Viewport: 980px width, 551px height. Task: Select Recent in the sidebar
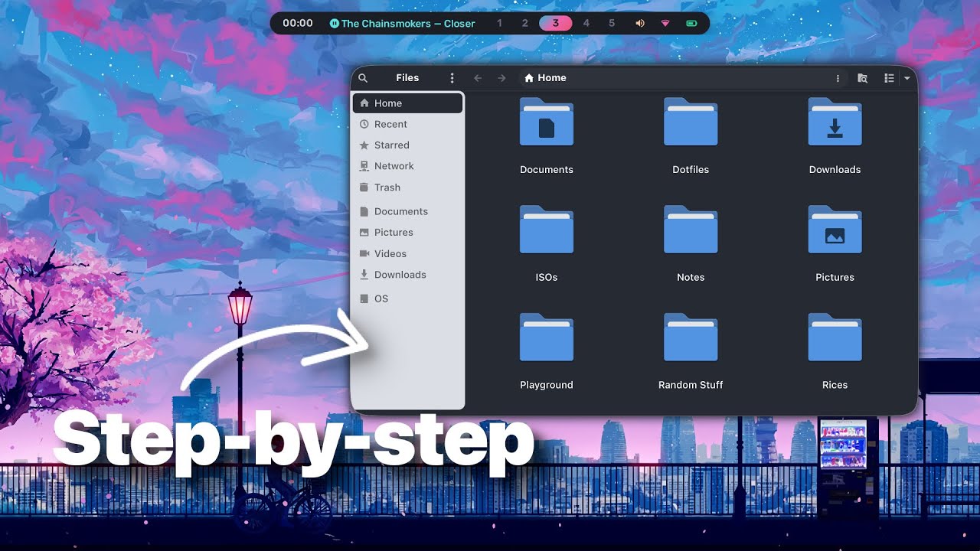point(407,124)
